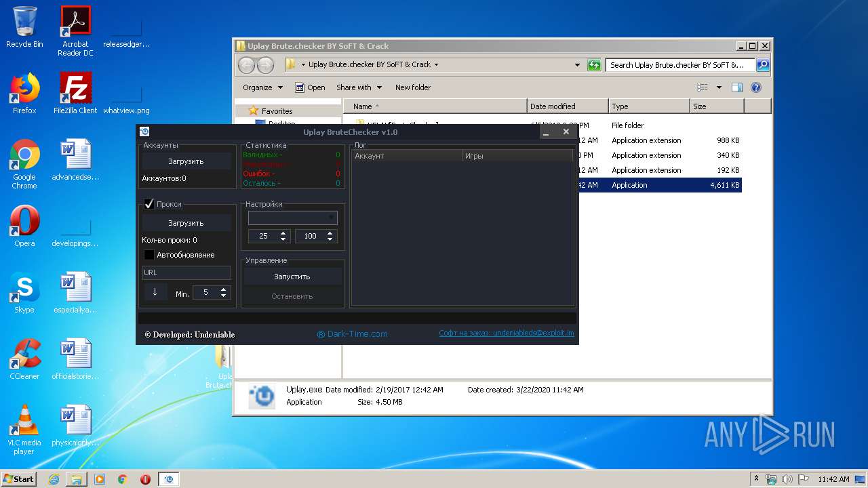Show hidden tray icons arrow
This screenshot has width=868, height=488.
point(756,479)
